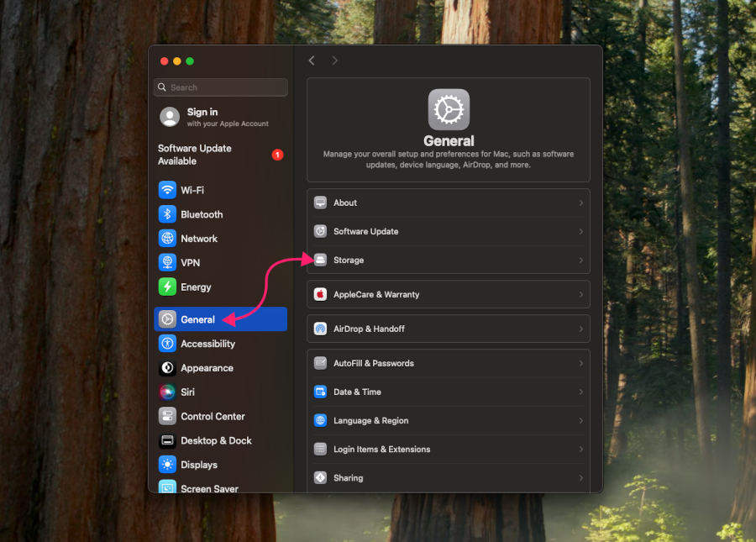Click the Energy sidebar label
The width and height of the screenshot is (756, 542).
(196, 287)
